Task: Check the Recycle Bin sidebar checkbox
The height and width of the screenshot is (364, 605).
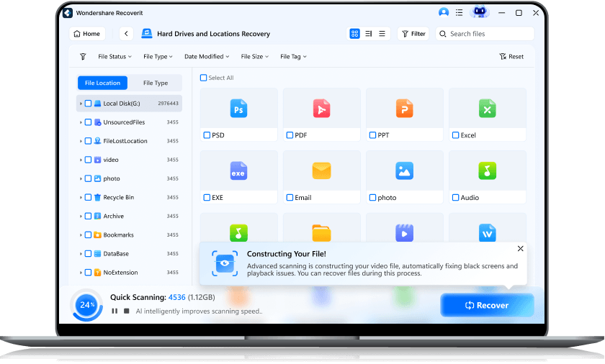Action: [x=88, y=198]
